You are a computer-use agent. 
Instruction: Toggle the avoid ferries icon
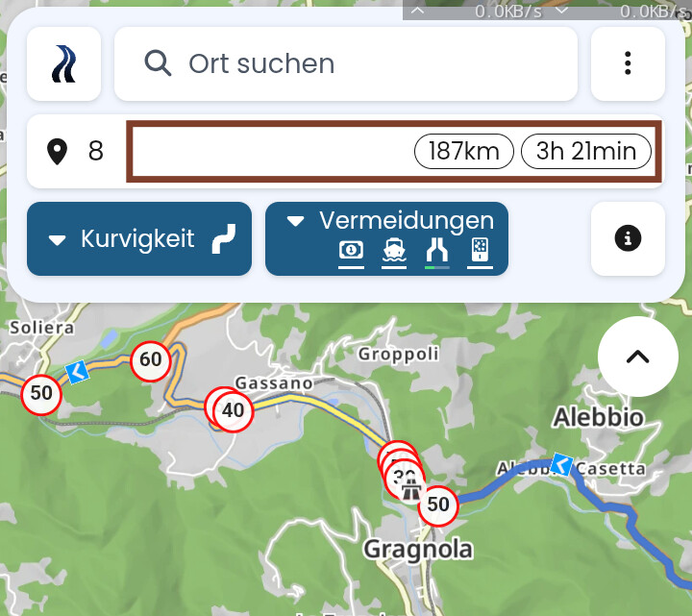(x=394, y=252)
